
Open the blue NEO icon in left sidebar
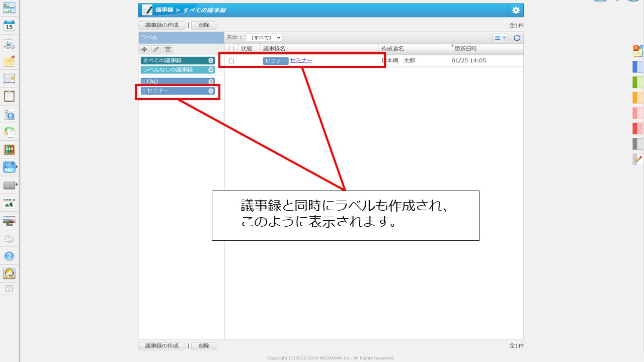pos(9,167)
